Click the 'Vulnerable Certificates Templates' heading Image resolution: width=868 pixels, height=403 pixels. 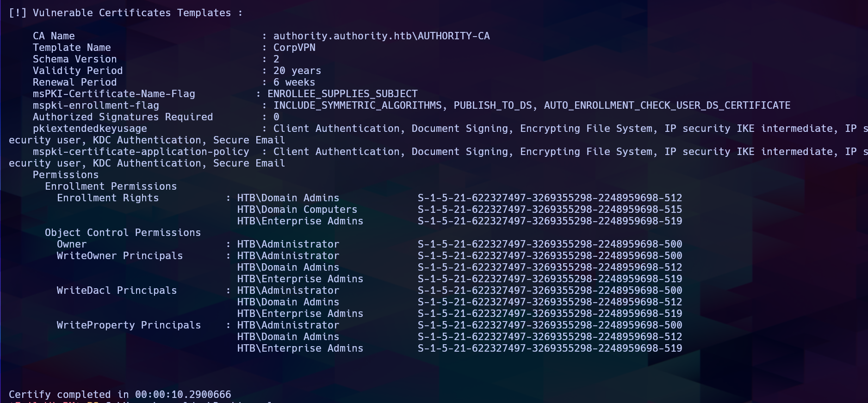(132, 13)
